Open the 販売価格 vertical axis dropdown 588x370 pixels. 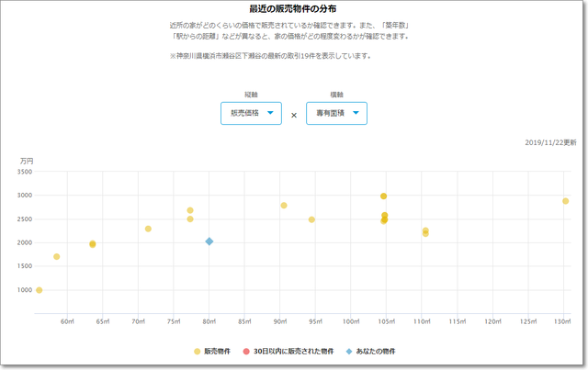click(x=251, y=114)
